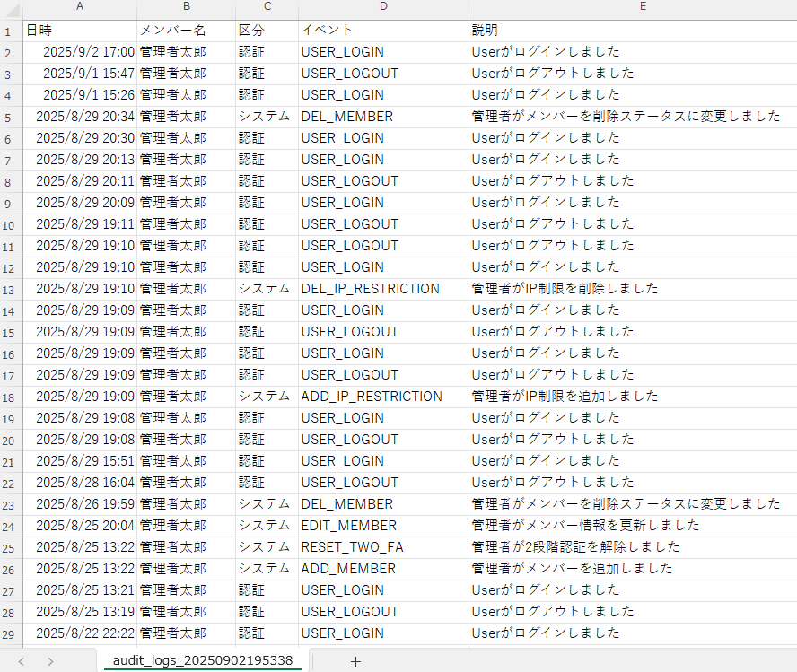Open the audit_logs_20250902195338 sheet tab

pyautogui.click(x=203, y=661)
